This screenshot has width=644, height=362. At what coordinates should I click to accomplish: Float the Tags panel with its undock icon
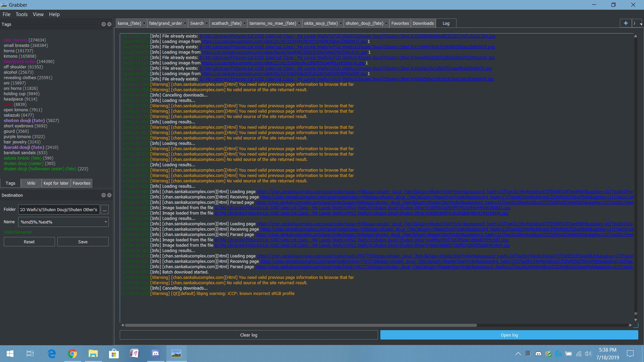104,24
